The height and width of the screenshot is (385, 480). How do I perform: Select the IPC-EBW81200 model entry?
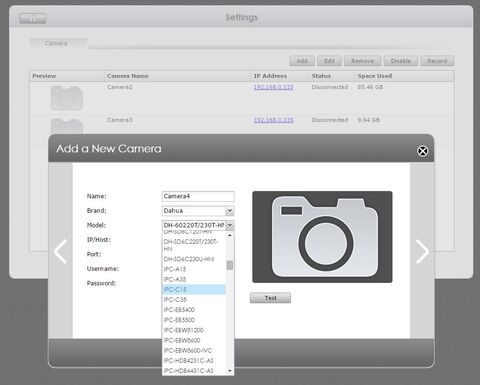click(x=194, y=330)
